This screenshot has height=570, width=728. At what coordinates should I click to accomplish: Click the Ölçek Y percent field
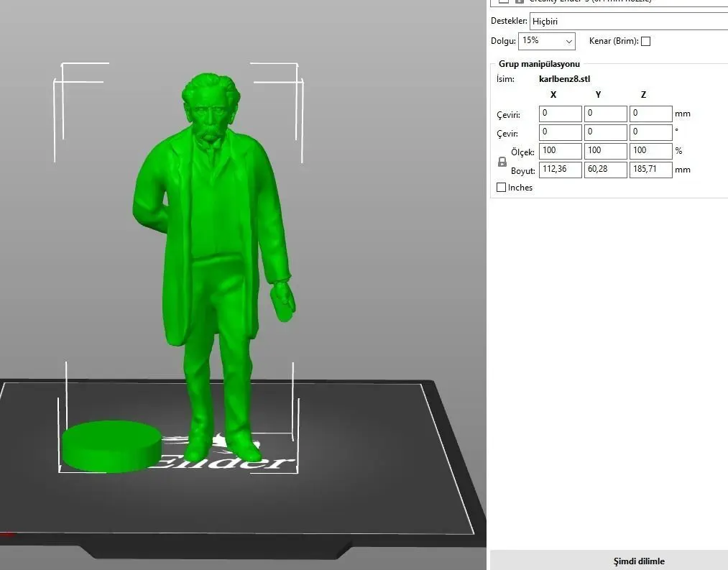[605, 151]
